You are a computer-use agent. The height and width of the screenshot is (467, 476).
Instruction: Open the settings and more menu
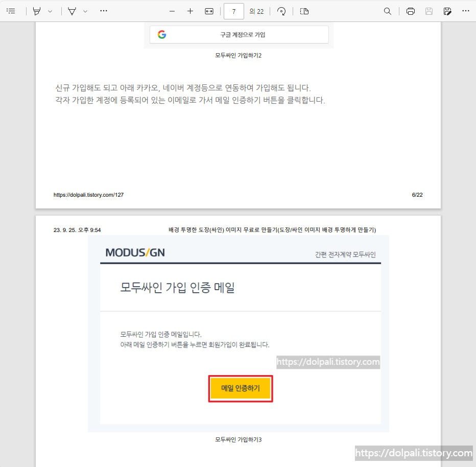point(466,11)
